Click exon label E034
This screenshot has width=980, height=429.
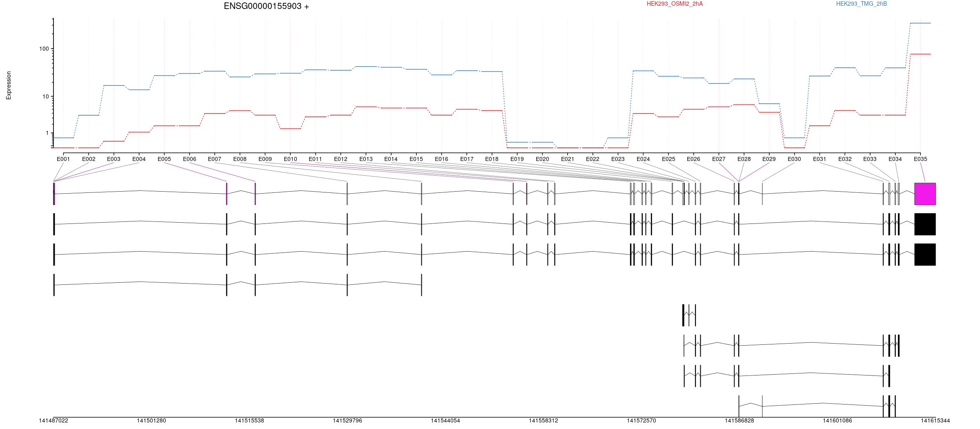pyautogui.click(x=895, y=159)
